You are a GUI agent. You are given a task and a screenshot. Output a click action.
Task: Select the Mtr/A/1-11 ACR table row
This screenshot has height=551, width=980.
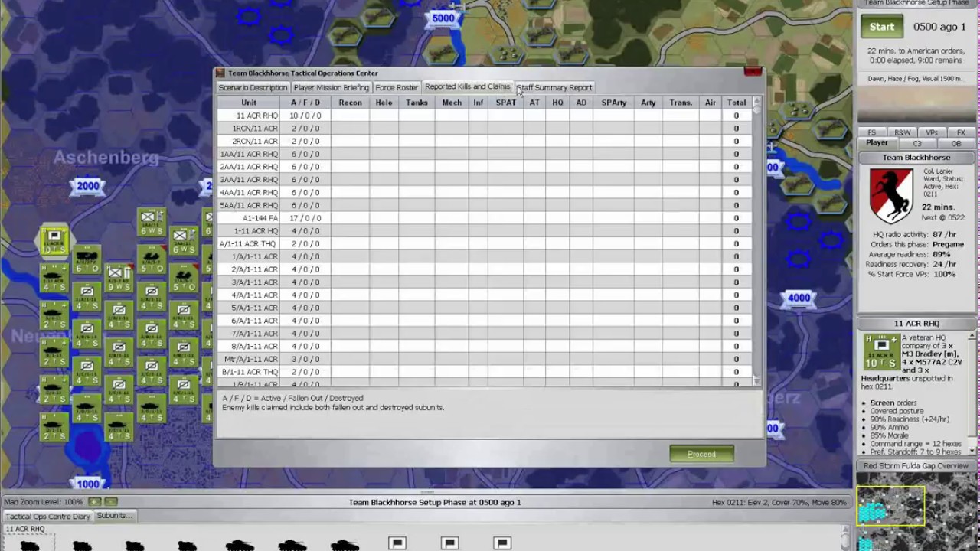[484, 359]
